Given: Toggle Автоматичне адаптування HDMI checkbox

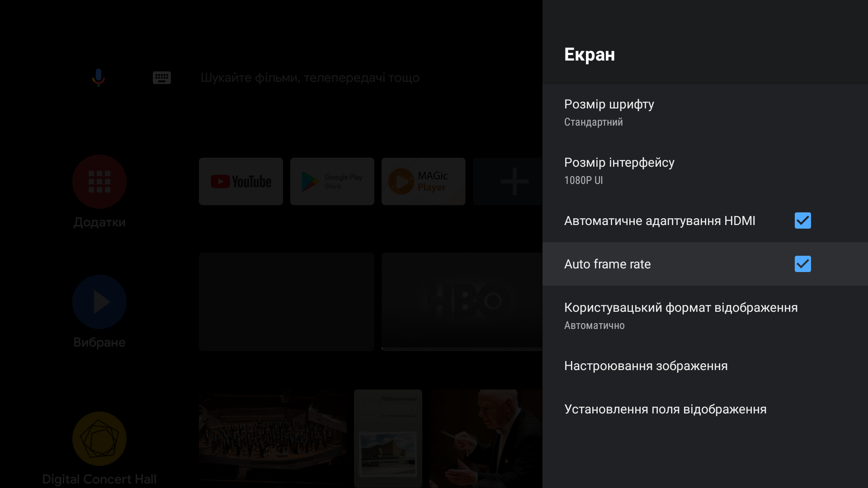Looking at the screenshot, I should click(x=802, y=221).
